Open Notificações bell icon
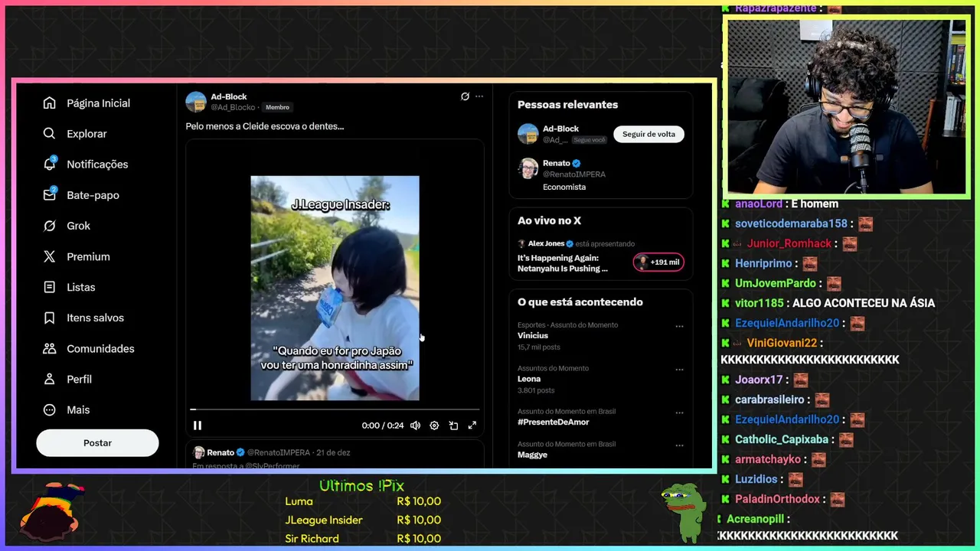This screenshot has height=551, width=980. pos(49,164)
